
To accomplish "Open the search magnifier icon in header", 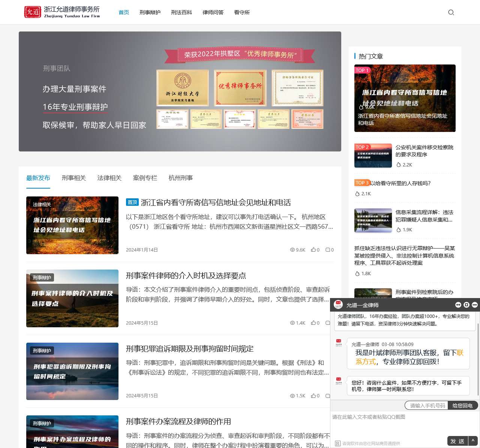I will 451,12.
